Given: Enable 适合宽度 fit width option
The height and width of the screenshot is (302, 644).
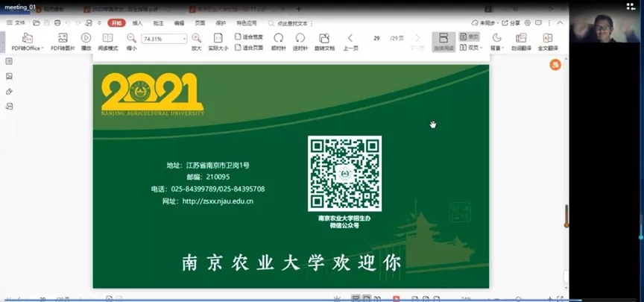Looking at the screenshot, I should tap(249, 36).
